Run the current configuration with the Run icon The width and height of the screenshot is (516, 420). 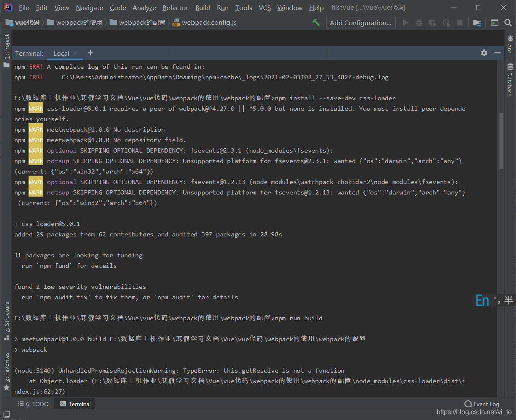405,23
